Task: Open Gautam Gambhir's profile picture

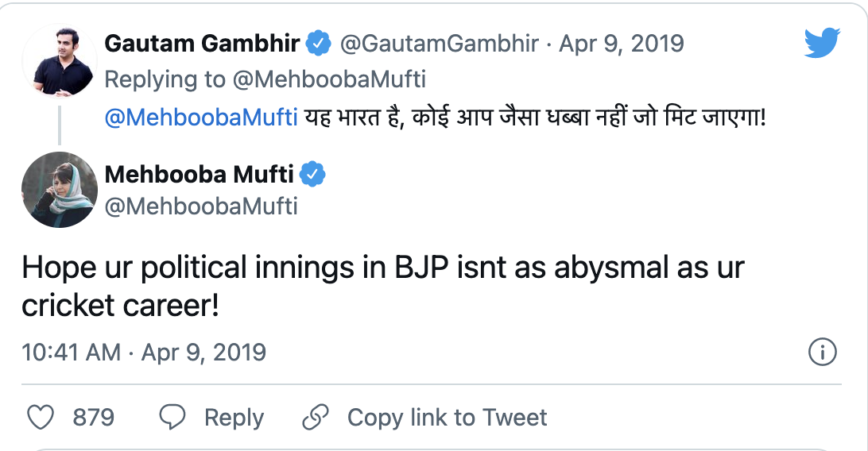Action: pyautogui.click(x=59, y=60)
